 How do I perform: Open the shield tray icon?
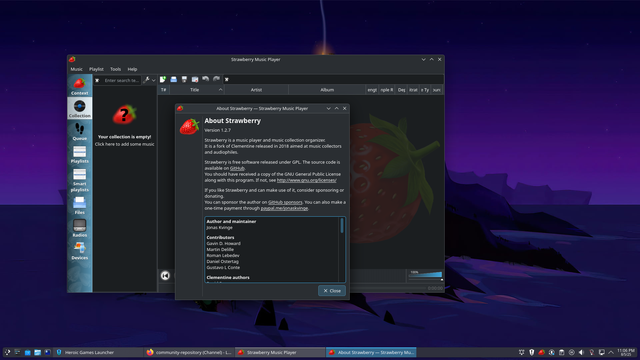[x=531, y=352]
